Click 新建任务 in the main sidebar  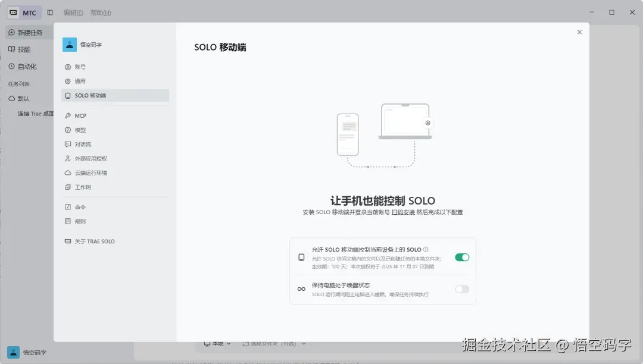click(x=29, y=32)
